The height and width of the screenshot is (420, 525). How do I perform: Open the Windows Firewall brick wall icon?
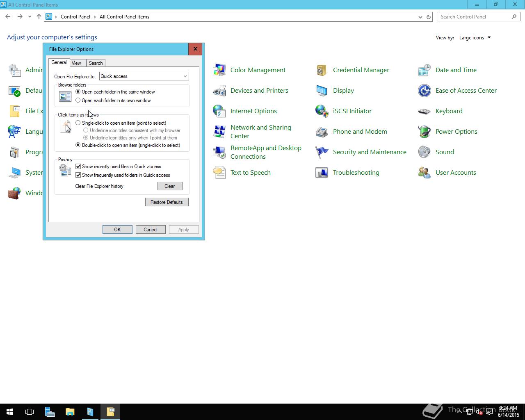click(14, 193)
